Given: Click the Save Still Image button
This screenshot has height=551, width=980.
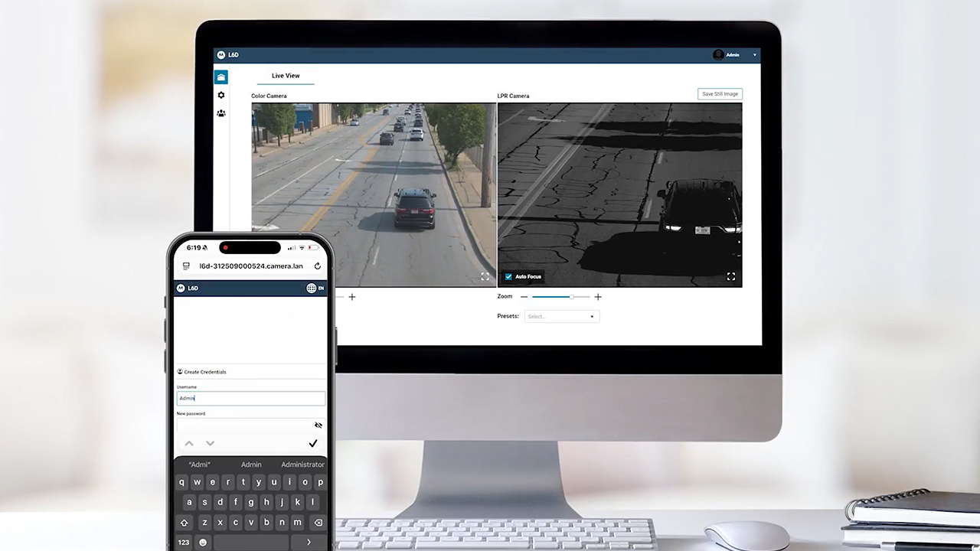Looking at the screenshot, I should (x=720, y=94).
